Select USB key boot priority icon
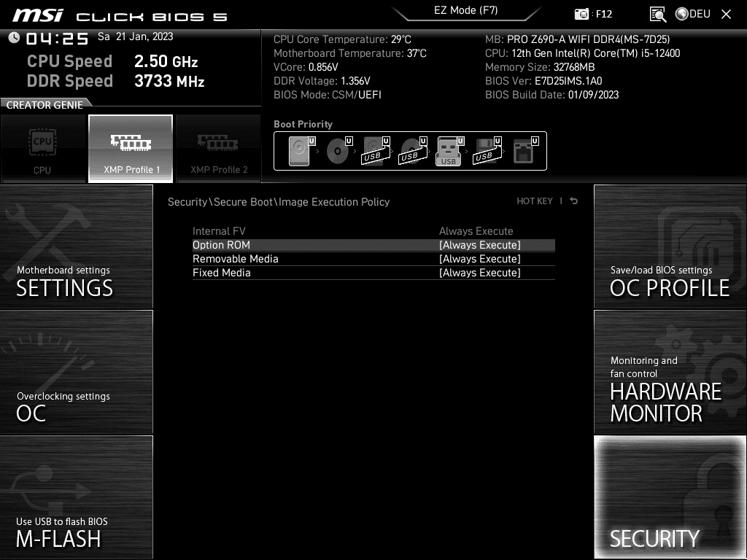The image size is (747, 560). (x=449, y=151)
